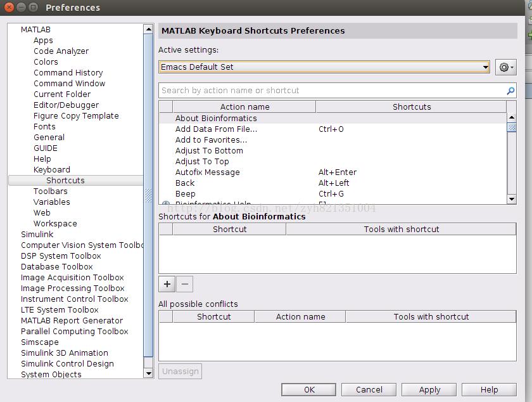Select About Bioinformatics action row

coord(332,119)
